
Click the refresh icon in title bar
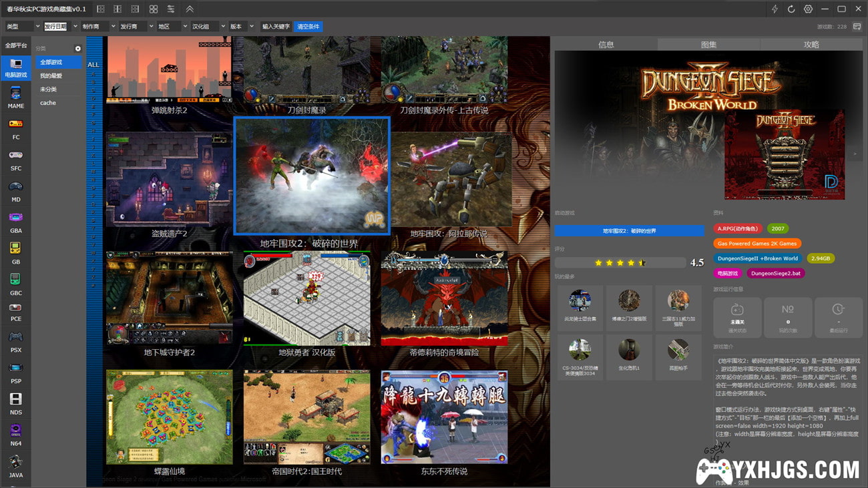pyautogui.click(x=791, y=9)
